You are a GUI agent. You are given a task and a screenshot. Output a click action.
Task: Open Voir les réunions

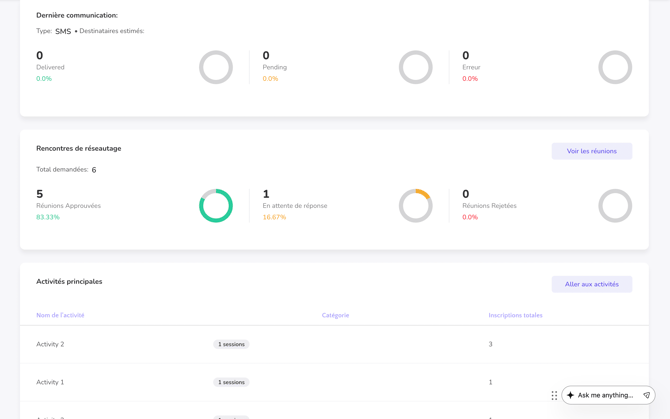pos(591,151)
